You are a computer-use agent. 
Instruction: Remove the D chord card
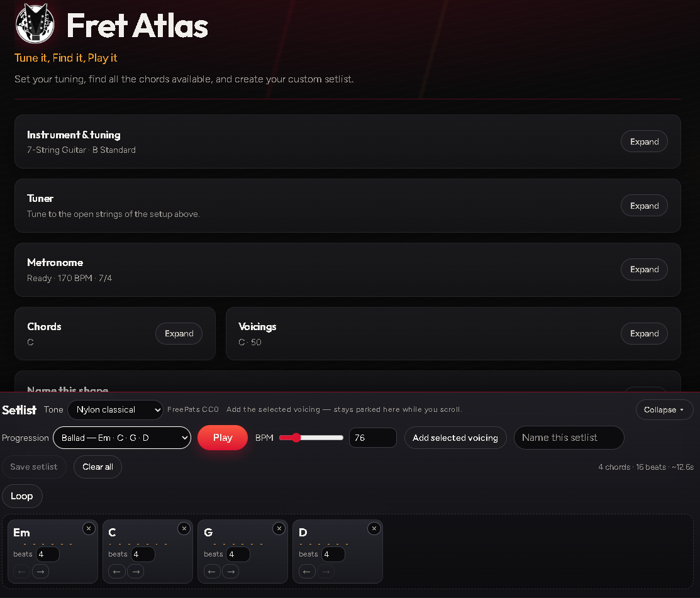coord(374,528)
